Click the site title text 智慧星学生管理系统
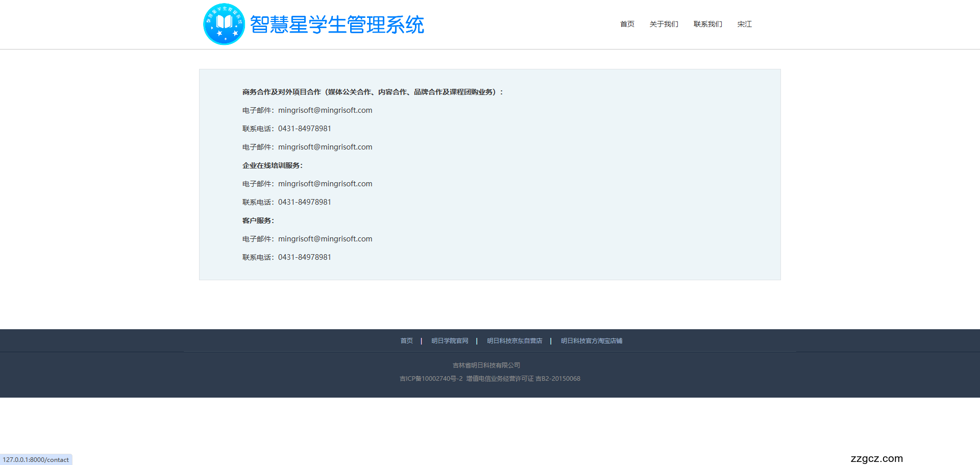The height and width of the screenshot is (465, 980). (337, 24)
